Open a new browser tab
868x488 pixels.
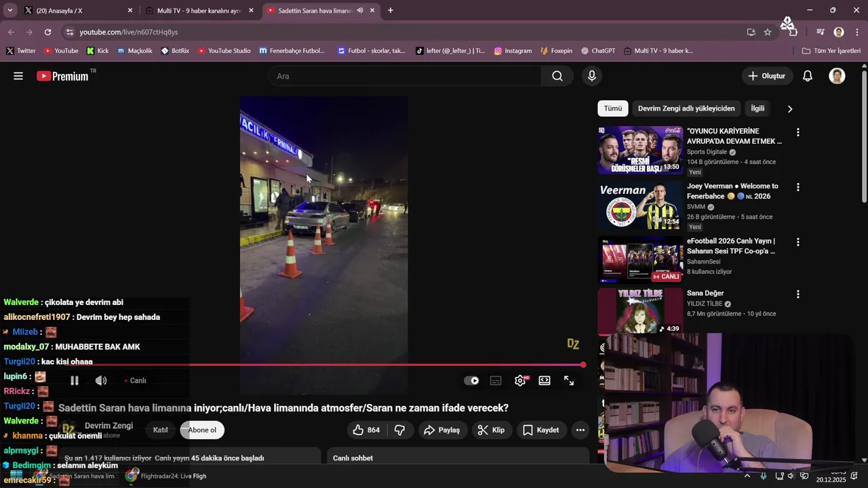pos(391,10)
